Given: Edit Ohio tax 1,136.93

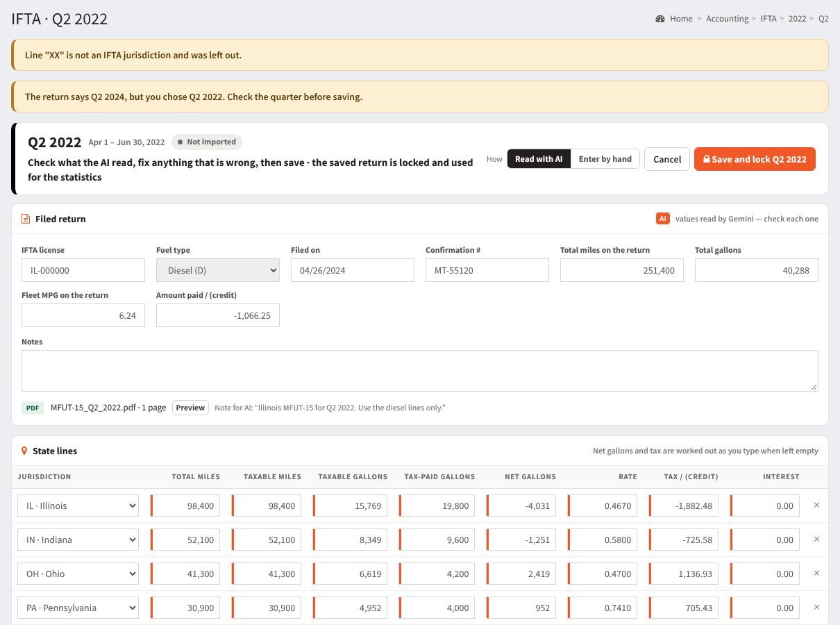Looking at the screenshot, I should 684,574.
